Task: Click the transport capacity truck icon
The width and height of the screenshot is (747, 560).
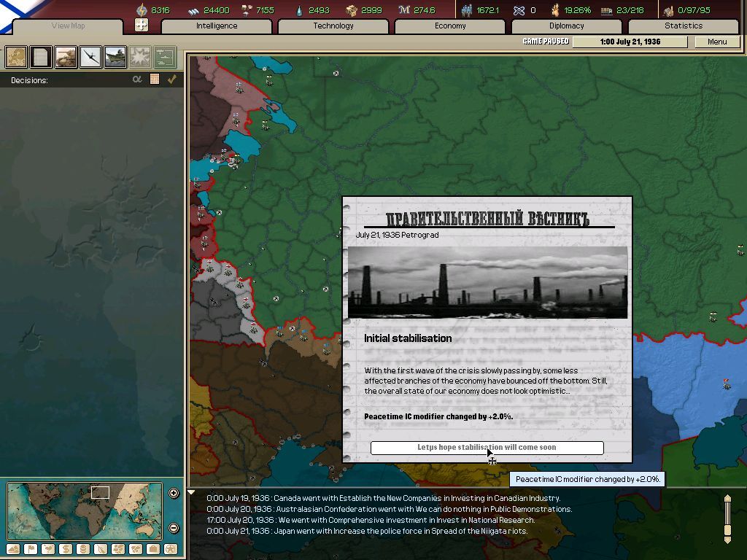Action: [x=606, y=10]
